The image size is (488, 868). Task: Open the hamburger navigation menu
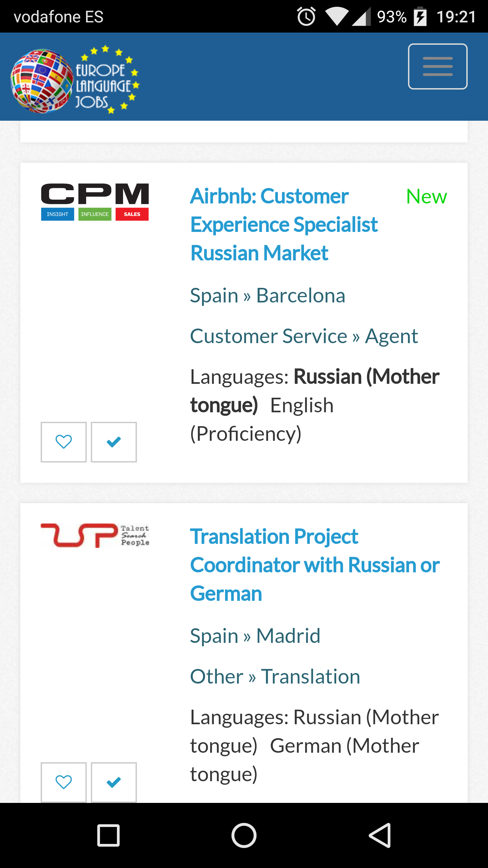tap(438, 66)
